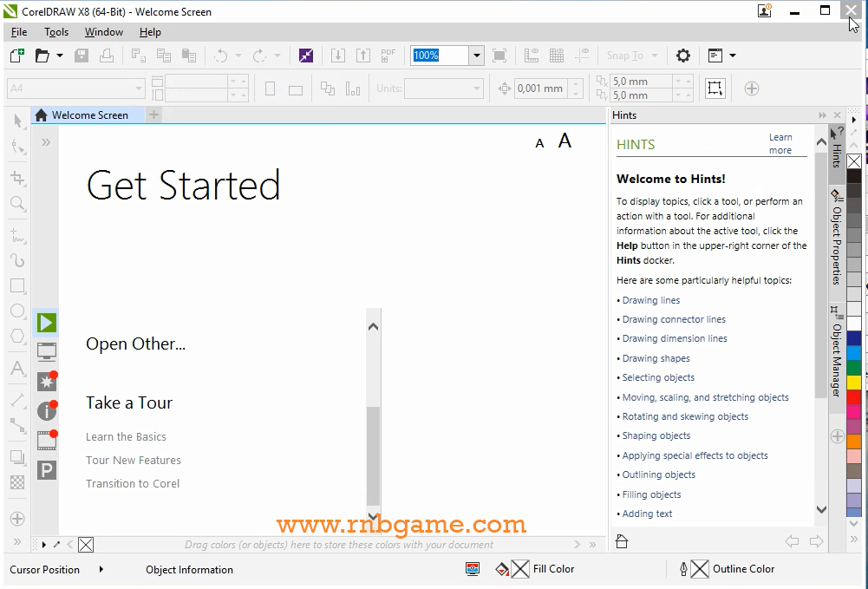Select the Crop tool
The image size is (868, 589).
pyautogui.click(x=17, y=178)
